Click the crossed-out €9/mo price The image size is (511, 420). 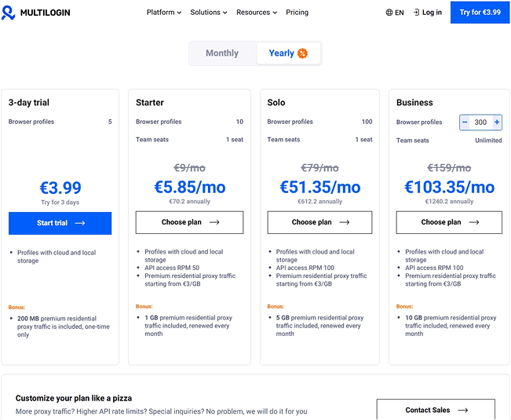click(189, 168)
